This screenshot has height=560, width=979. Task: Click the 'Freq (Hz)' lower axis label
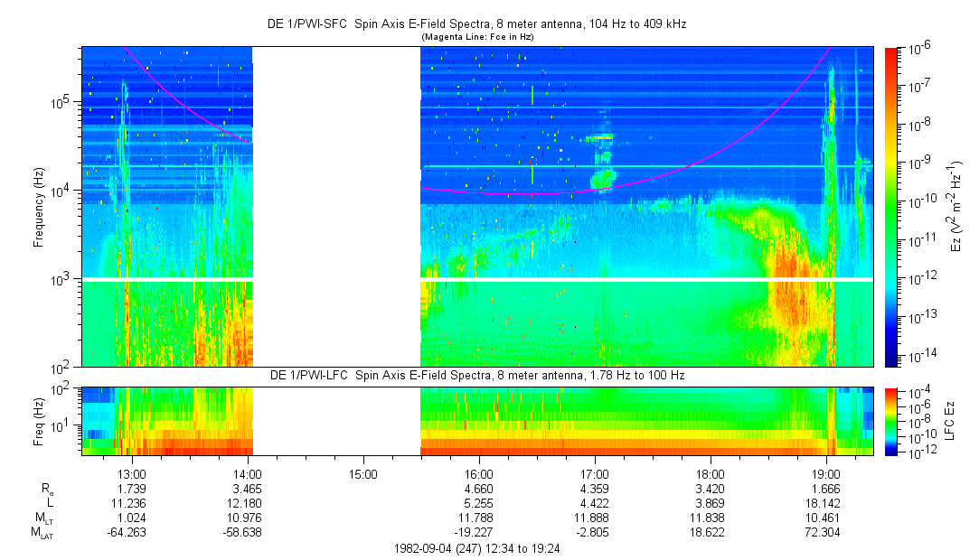pyautogui.click(x=39, y=422)
